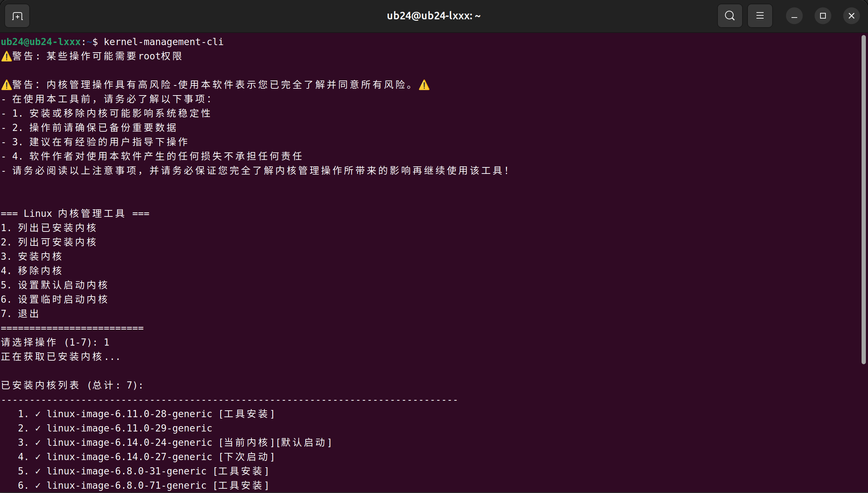
Task: Click the 请选择操作 (1-7) prompt line
Action: [55, 342]
